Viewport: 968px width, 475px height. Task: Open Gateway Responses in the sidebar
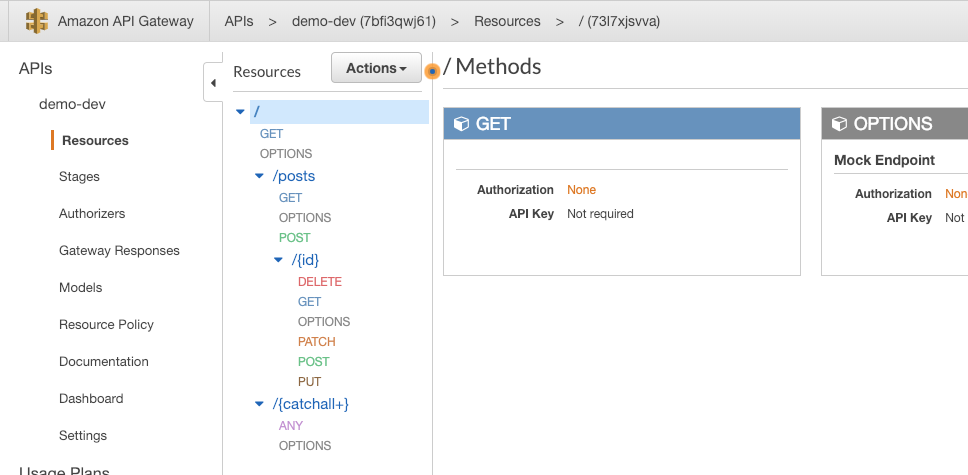[119, 251]
